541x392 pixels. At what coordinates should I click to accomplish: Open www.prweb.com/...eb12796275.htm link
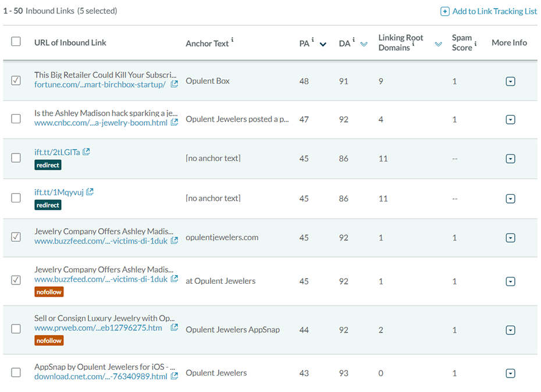(98, 328)
